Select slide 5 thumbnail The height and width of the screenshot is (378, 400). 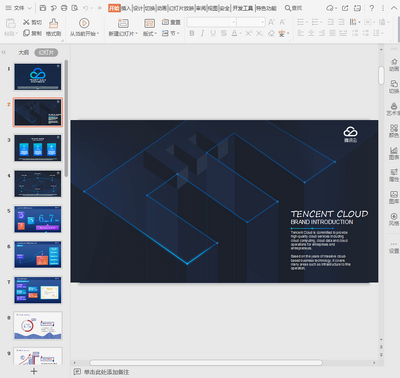pos(38,219)
